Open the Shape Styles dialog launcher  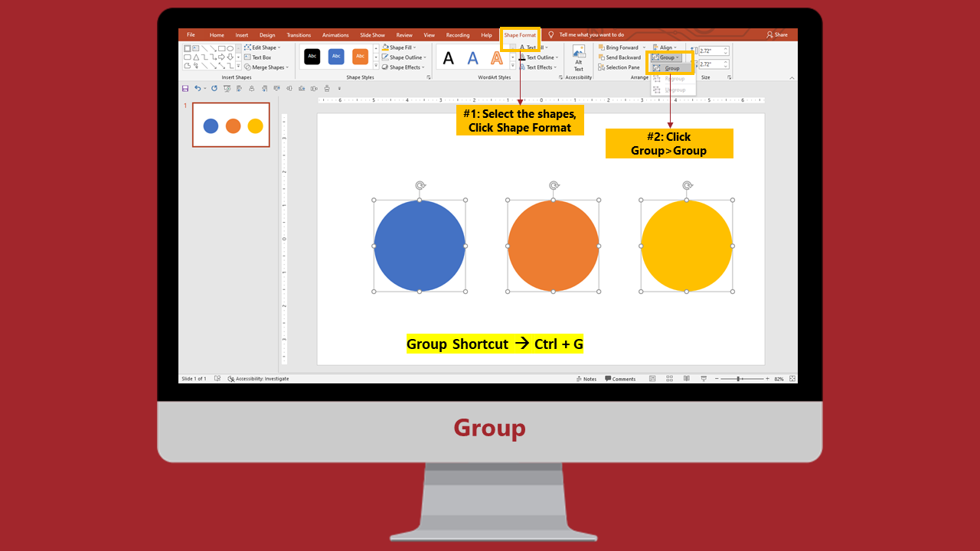tap(429, 77)
